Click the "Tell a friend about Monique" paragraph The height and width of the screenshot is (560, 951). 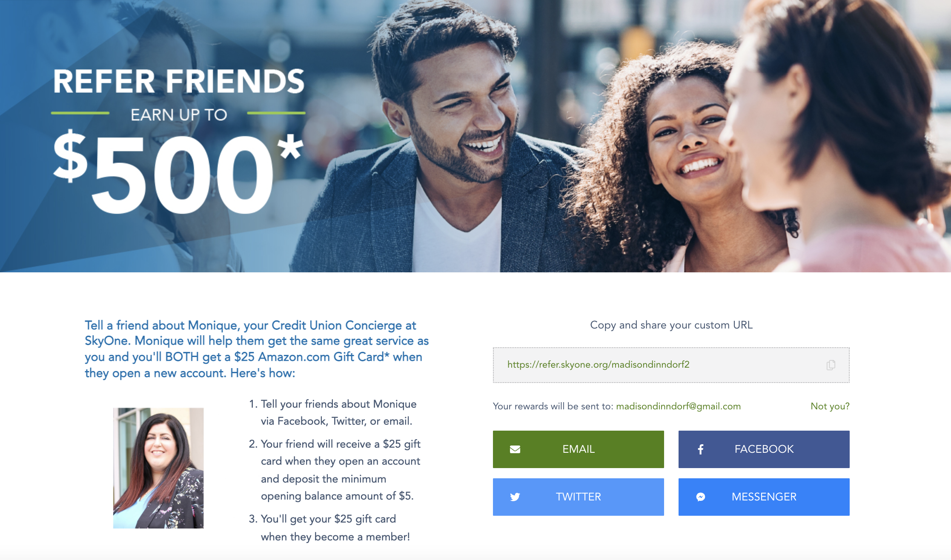point(256,349)
